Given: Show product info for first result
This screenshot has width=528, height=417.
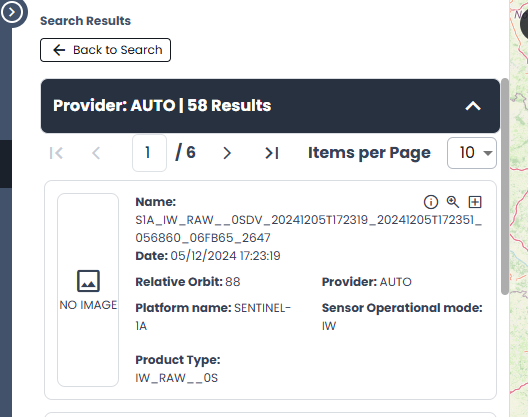Looking at the screenshot, I should click(431, 202).
